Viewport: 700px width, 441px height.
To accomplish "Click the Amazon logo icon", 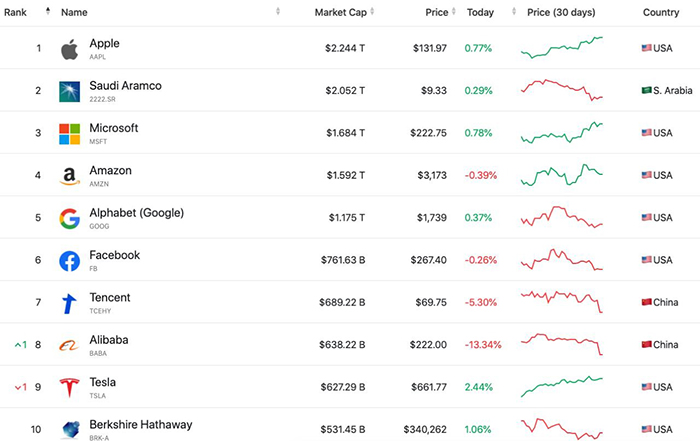I will point(69,177).
